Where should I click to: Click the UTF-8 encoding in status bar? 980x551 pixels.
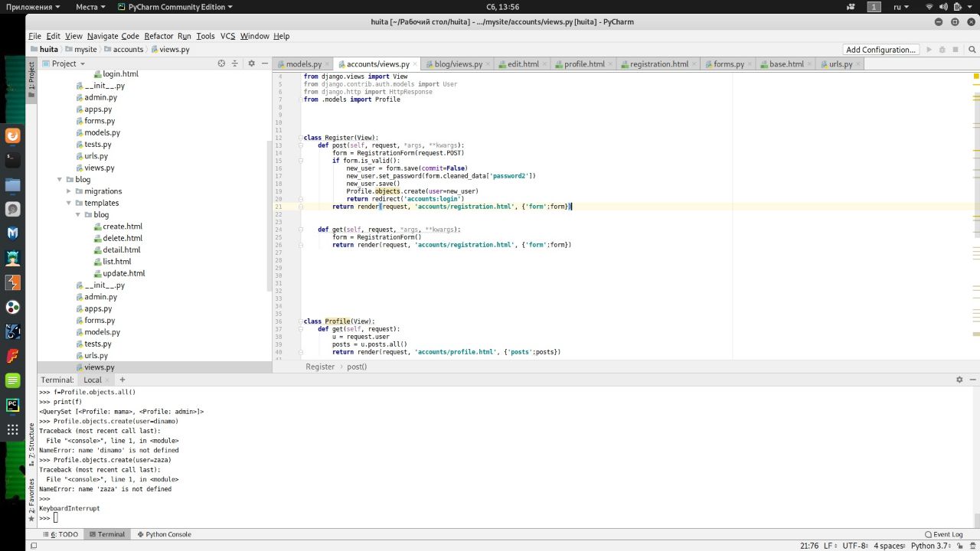tap(855, 546)
